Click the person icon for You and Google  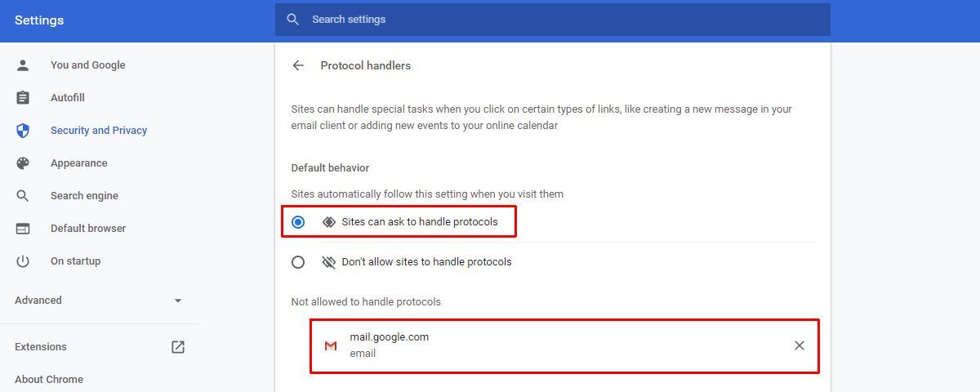coord(23,65)
